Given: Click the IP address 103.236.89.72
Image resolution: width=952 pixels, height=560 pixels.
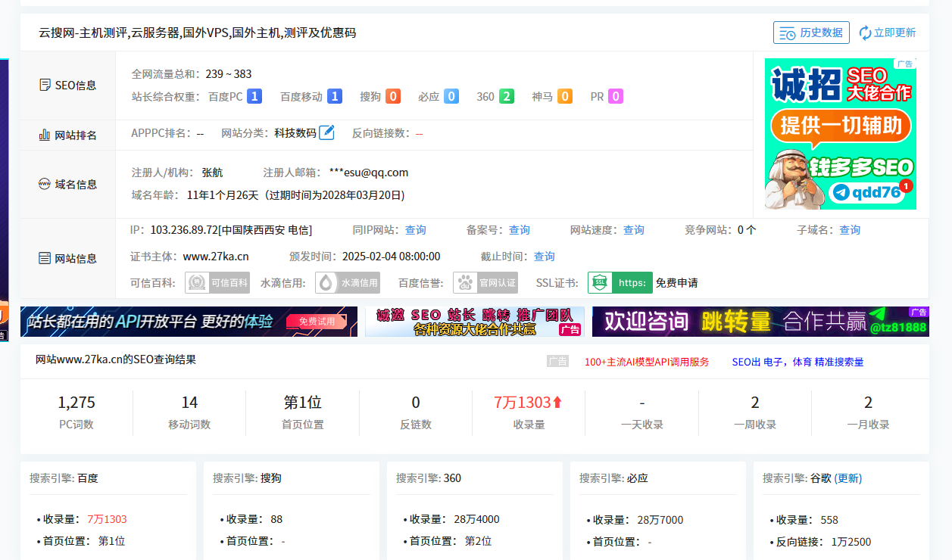Looking at the screenshot, I should 184,229.
